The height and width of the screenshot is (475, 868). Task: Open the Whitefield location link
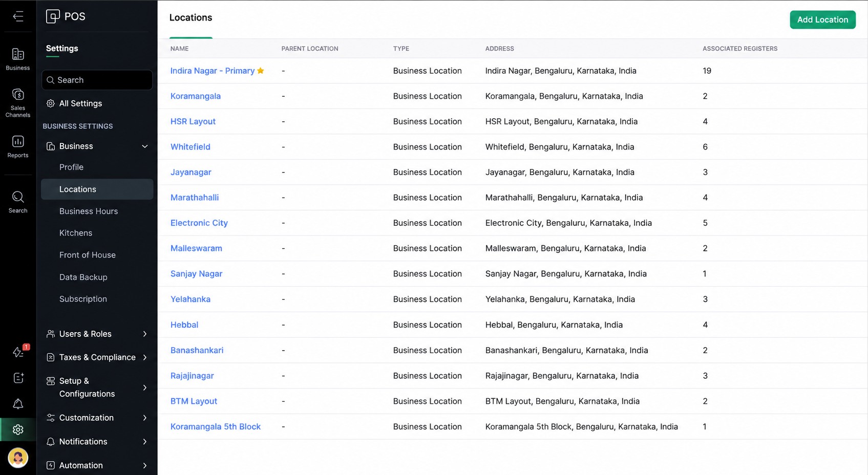tap(190, 147)
